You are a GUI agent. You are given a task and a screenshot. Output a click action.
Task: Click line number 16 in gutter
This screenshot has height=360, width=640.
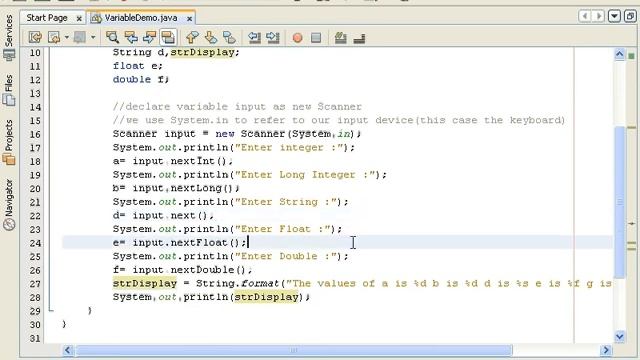35,134
